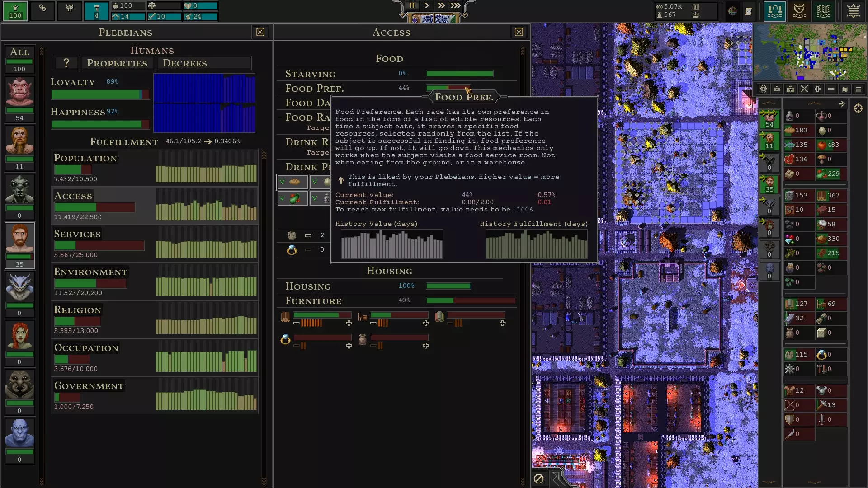This screenshot has width=868, height=488.
Task: Decrease clothing allowance minus button
Action: click(x=308, y=235)
